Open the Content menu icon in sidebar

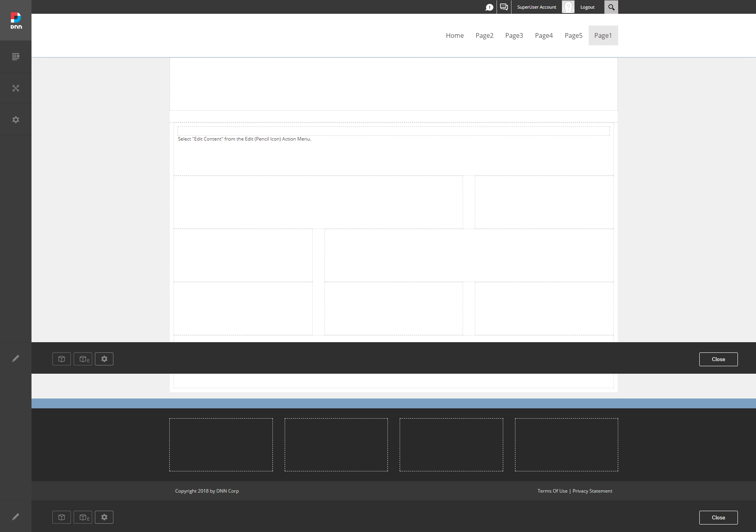[16, 57]
